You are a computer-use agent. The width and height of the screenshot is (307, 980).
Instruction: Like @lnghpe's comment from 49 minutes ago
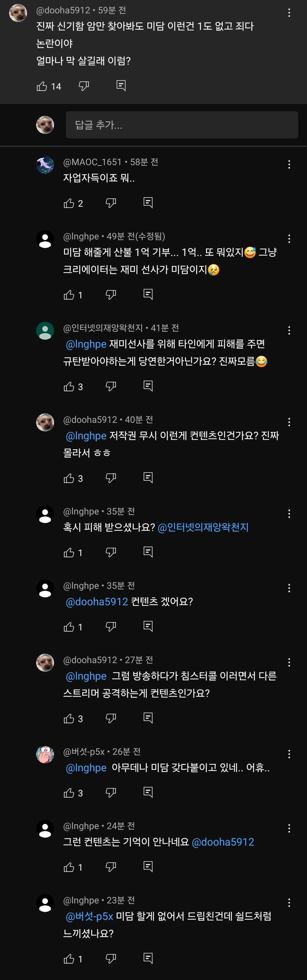pyautogui.click(x=69, y=295)
